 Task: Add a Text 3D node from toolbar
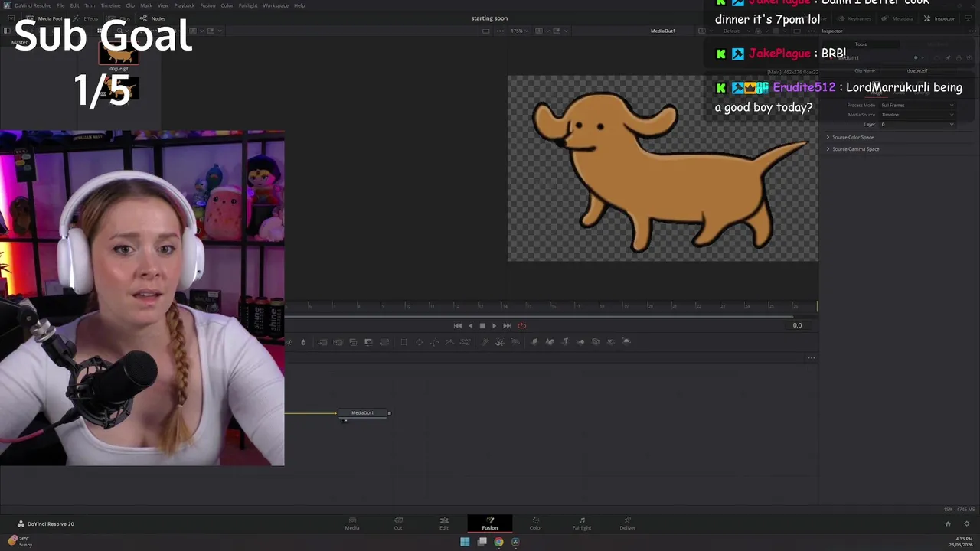[565, 341]
